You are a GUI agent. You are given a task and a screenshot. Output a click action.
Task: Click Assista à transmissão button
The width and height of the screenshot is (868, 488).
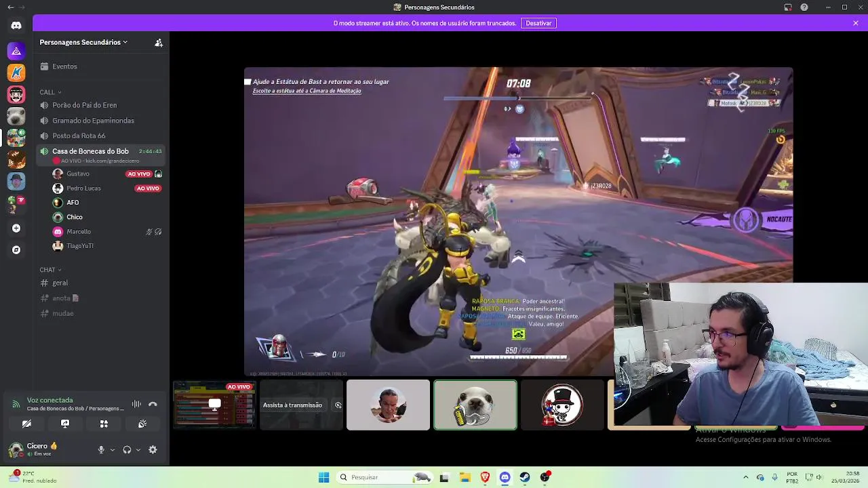click(x=292, y=405)
